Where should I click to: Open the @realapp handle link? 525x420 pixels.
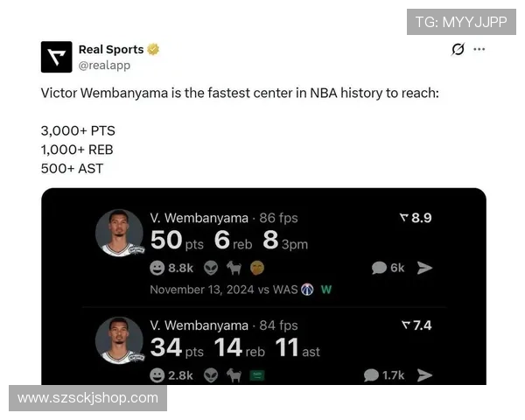coord(104,65)
